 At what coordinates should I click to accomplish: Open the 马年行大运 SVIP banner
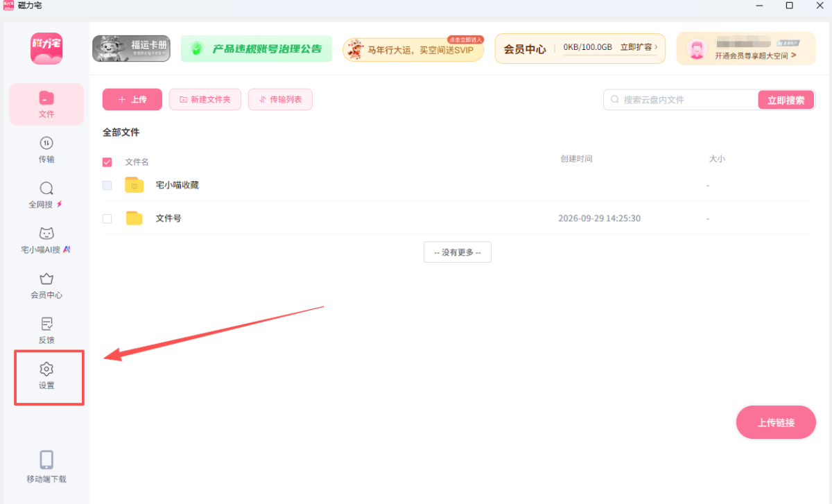[x=413, y=49]
